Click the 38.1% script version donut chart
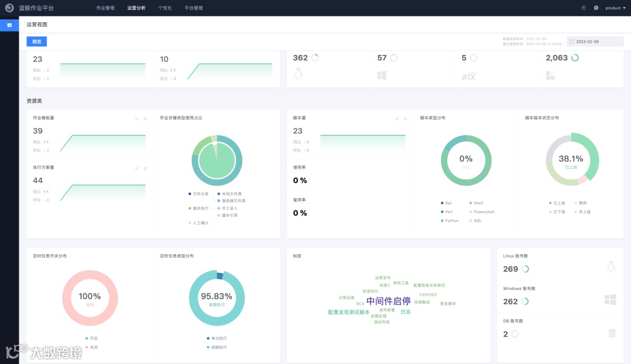Screen dimensions: 631x364 (x=571, y=160)
